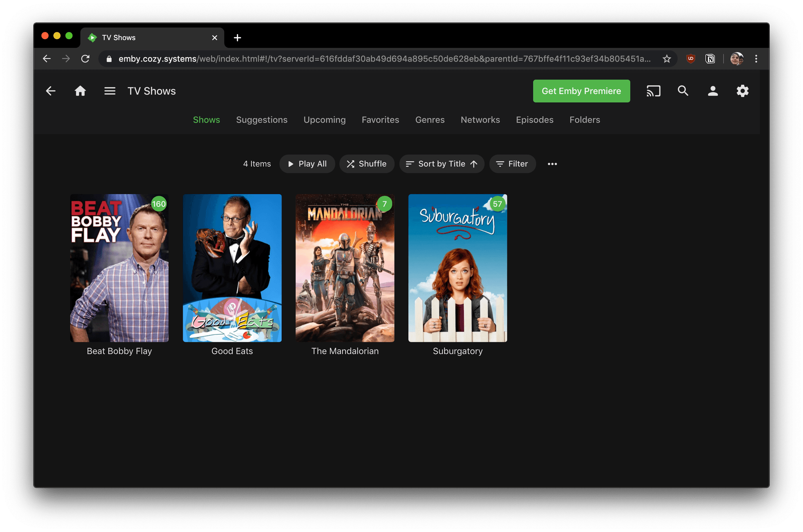Click the TV Shows page heading
Viewport: 803px width, 532px height.
151,91
